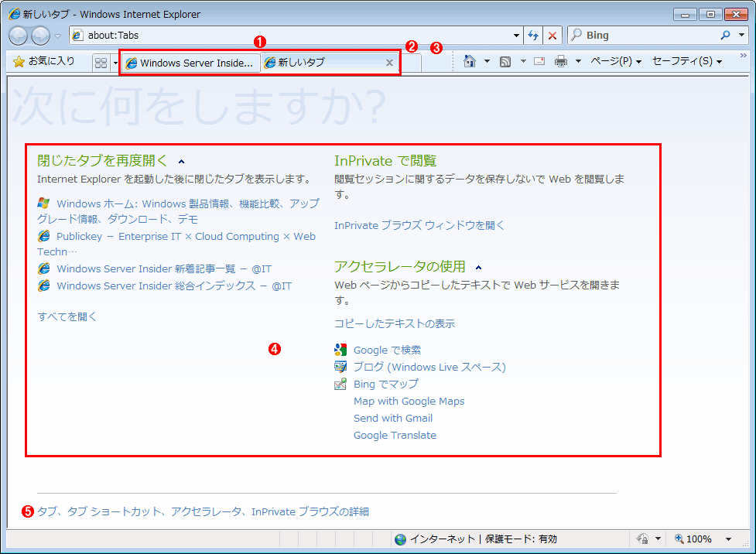The height and width of the screenshot is (554, 756).
Task: Open the address bar autocomplete dropdown arrow
Action: coord(516,35)
